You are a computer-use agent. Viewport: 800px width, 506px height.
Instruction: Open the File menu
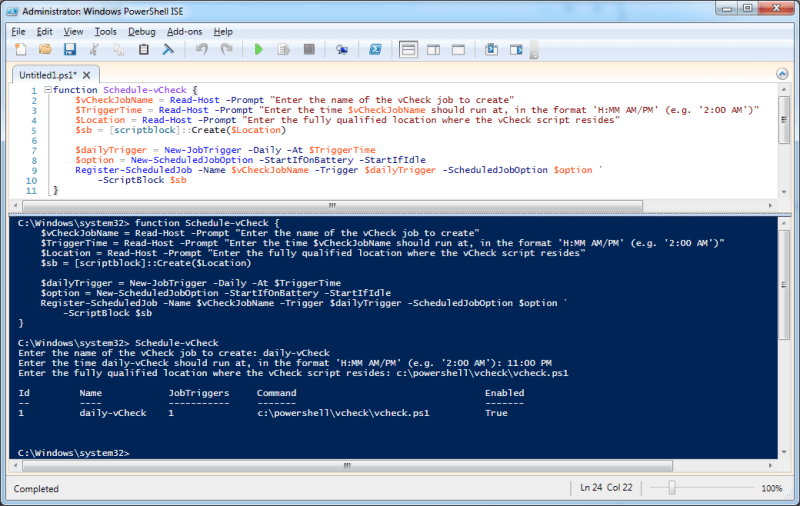pos(18,32)
